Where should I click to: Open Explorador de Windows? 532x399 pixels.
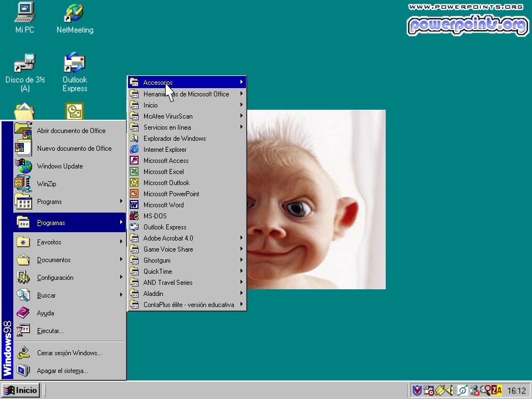point(187,139)
